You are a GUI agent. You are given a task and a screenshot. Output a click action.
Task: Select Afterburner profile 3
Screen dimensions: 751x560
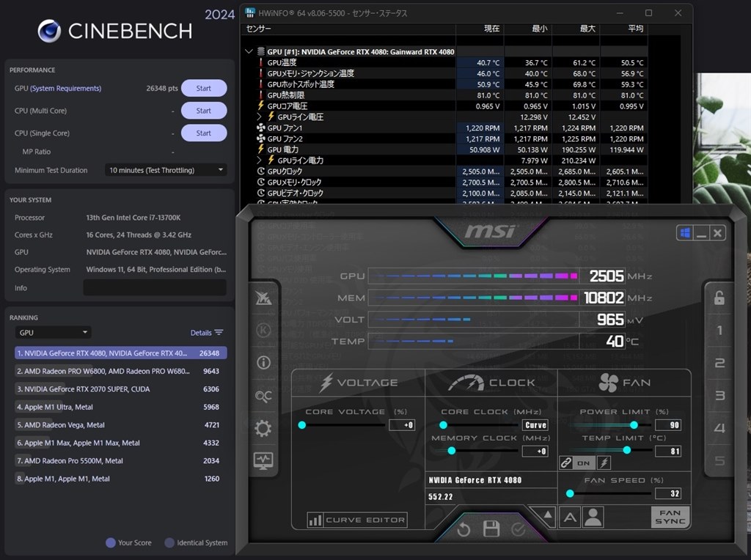[719, 395]
